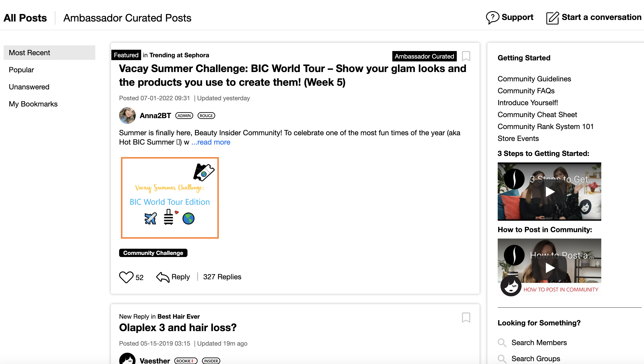644x364 pixels.
Task: Click the Support speech bubble icon
Action: (x=492, y=18)
